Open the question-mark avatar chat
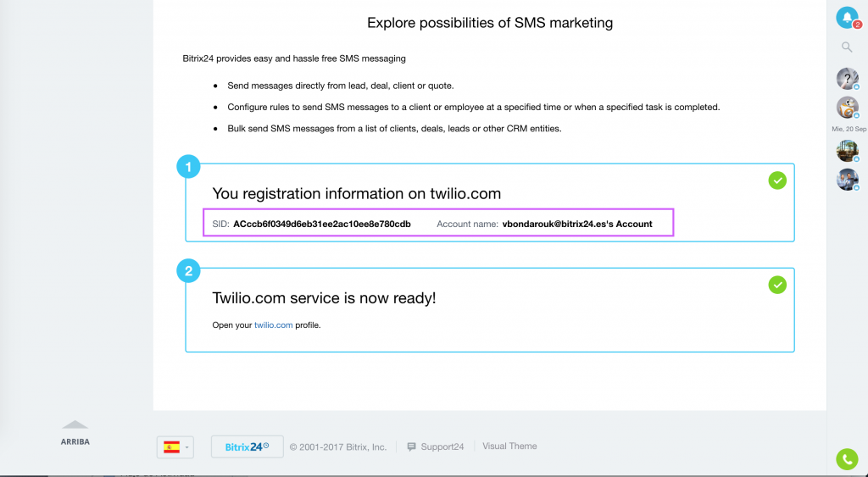 847,79
